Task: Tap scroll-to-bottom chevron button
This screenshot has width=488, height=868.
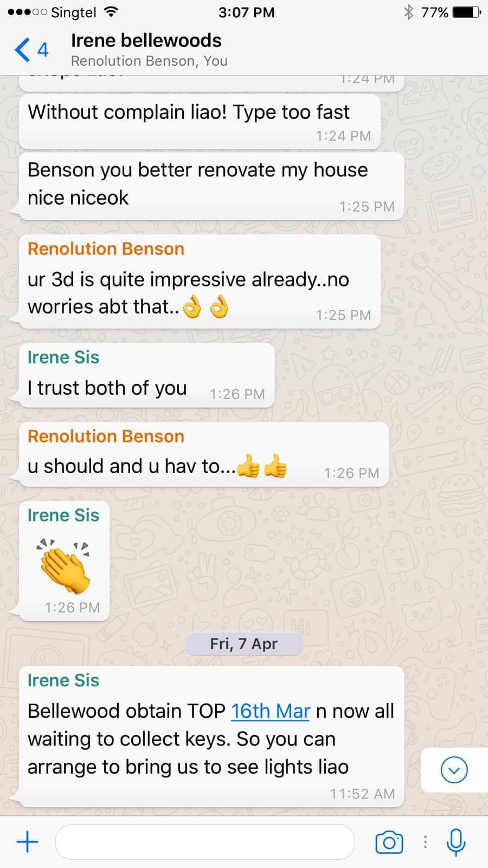Action: (x=454, y=770)
